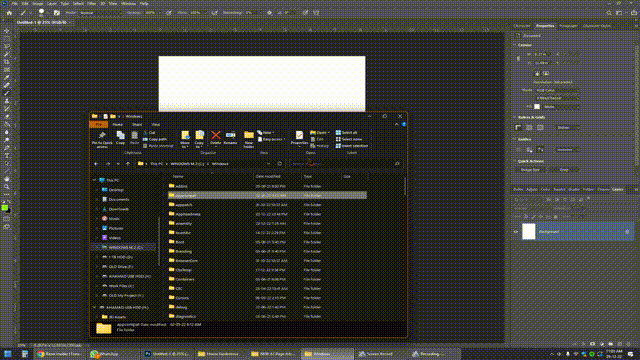Viewport: 640px width, 360px height.
Task: Open the Photoshop Layer menu
Action: (52, 4)
